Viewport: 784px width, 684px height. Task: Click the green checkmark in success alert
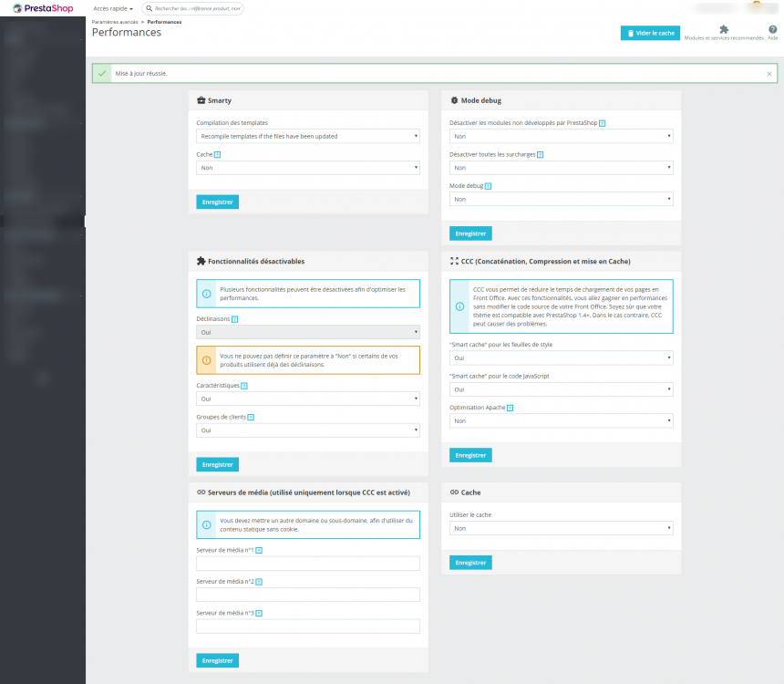(102, 74)
